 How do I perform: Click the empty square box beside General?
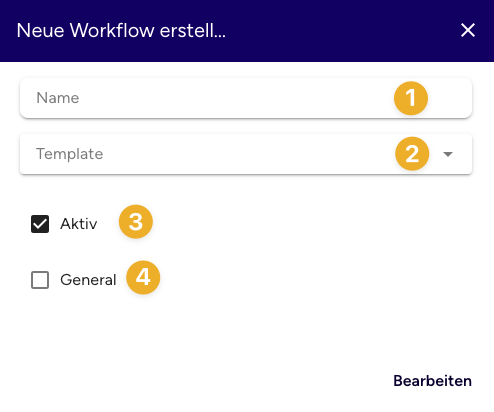[40, 280]
